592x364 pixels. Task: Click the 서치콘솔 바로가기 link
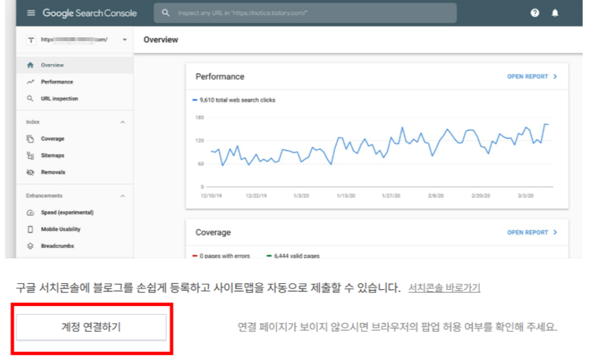[x=444, y=288]
